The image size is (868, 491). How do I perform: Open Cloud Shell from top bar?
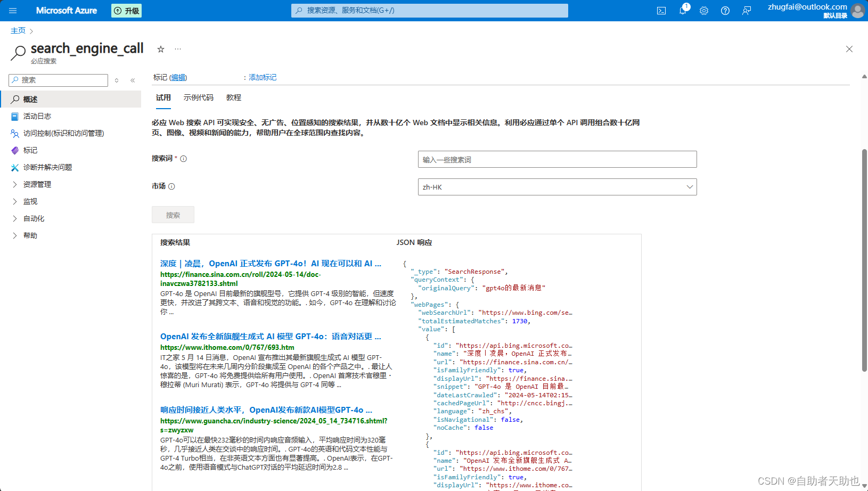coord(661,11)
